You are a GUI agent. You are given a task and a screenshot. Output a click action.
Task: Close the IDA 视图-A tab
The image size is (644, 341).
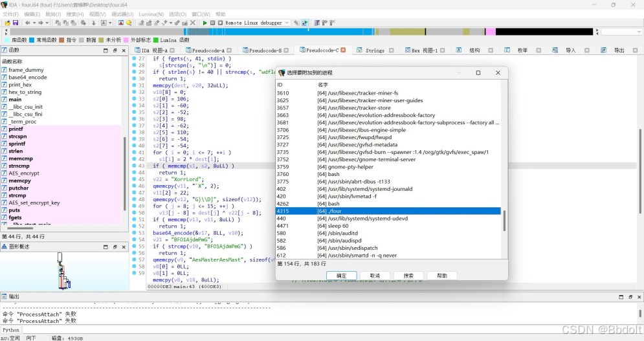172,50
